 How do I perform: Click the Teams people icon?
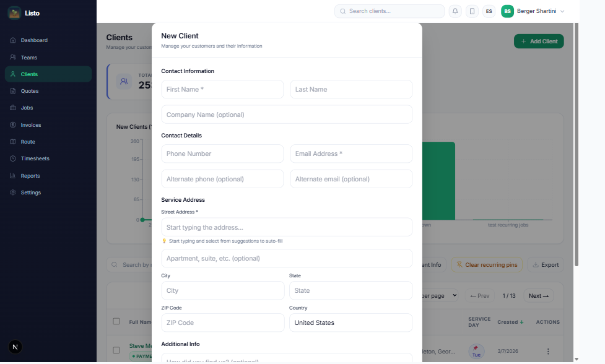(13, 57)
